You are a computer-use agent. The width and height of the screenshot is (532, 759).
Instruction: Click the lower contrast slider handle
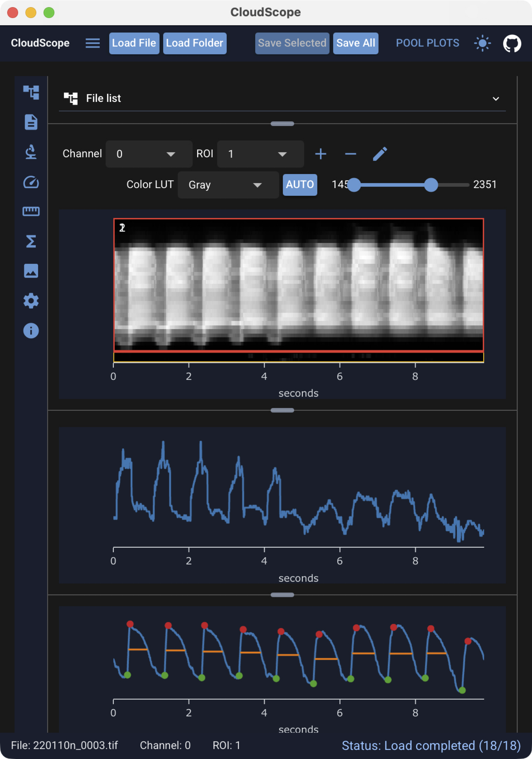point(354,185)
